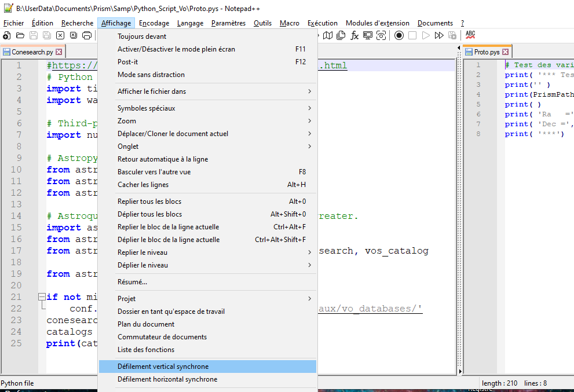The width and height of the screenshot is (574, 392).
Task: Switch to the Proto.pys tab
Action: 487,52
